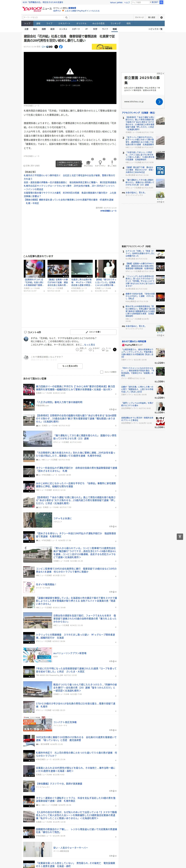Click 記事に関する報告 link
Image resolution: width=186 pixels, height=868 pixels.
(31, 166)
